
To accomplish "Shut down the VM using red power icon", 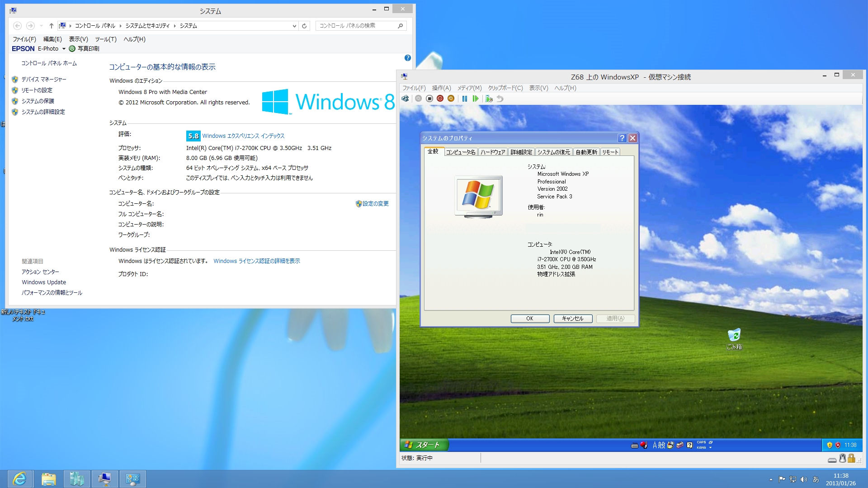I will point(440,99).
